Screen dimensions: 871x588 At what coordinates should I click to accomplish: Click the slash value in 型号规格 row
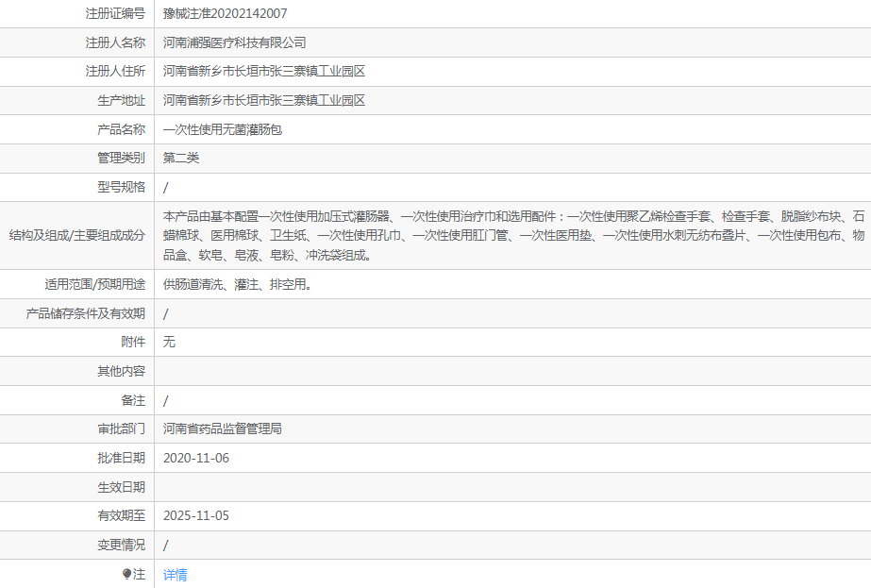[x=165, y=187]
